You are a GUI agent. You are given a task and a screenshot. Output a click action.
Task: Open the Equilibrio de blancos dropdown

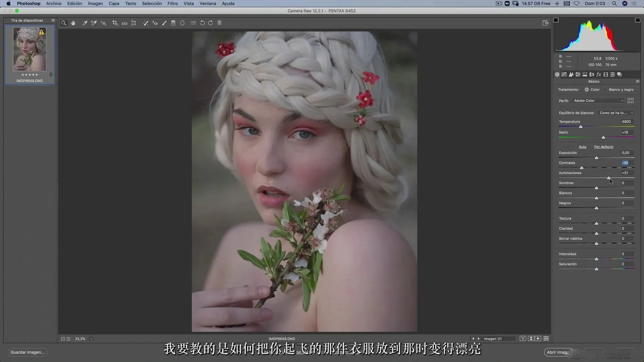[616, 113]
